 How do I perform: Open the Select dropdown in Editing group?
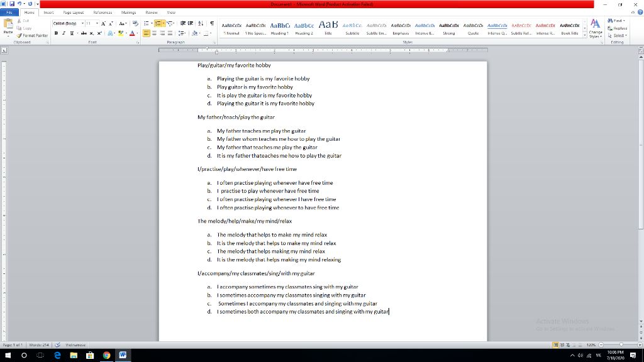click(617, 36)
